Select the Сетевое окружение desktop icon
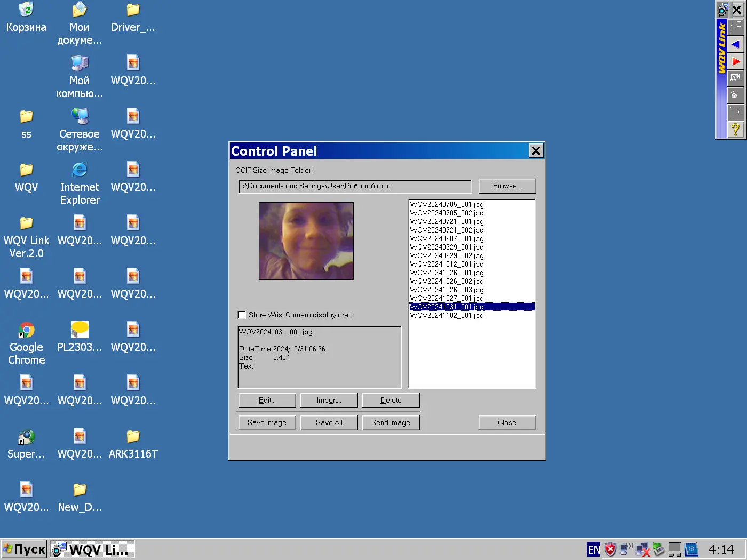The width and height of the screenshot is (747, 560). pyautogui.click(x=80, y=130)
